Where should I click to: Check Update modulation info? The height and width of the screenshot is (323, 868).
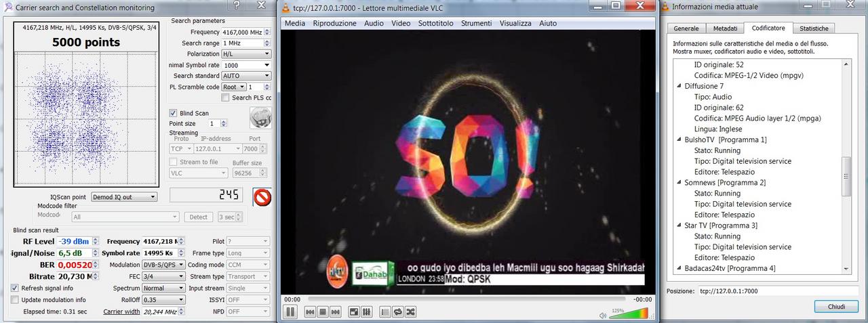[x=15, y=299]
